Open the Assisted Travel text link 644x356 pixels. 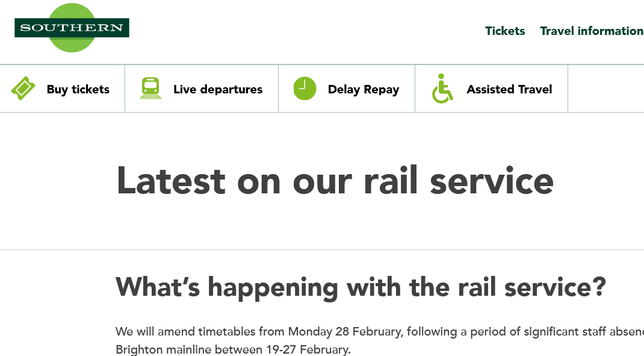(509, 89)
